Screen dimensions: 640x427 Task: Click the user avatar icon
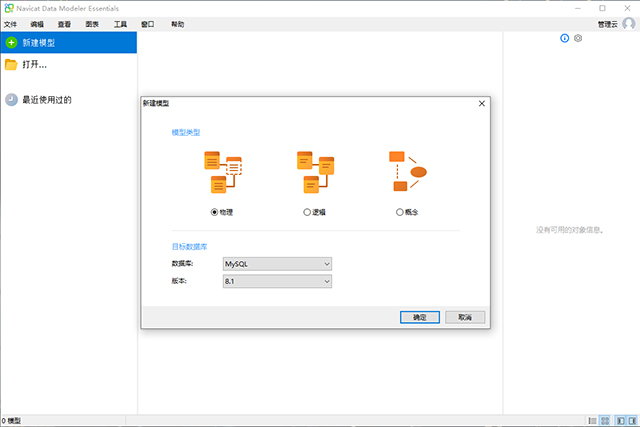(628, 23)
